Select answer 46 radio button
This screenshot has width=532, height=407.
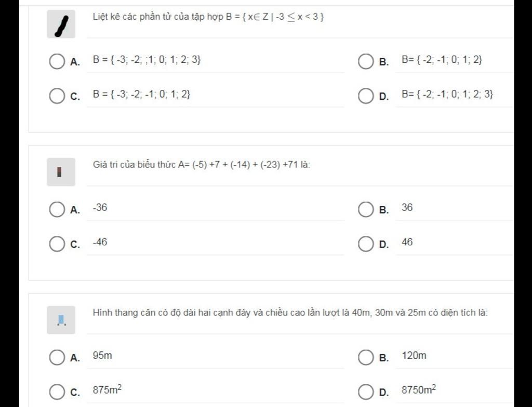coord(366,244)
